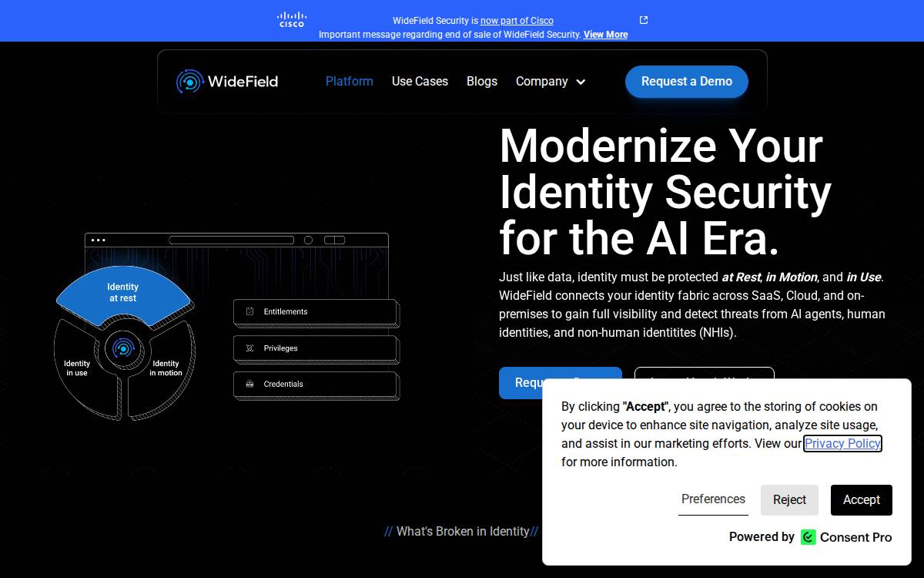The image size is (924, 578).
Task: Select the Identity at rest segment
Action: (x=123, y=293)
